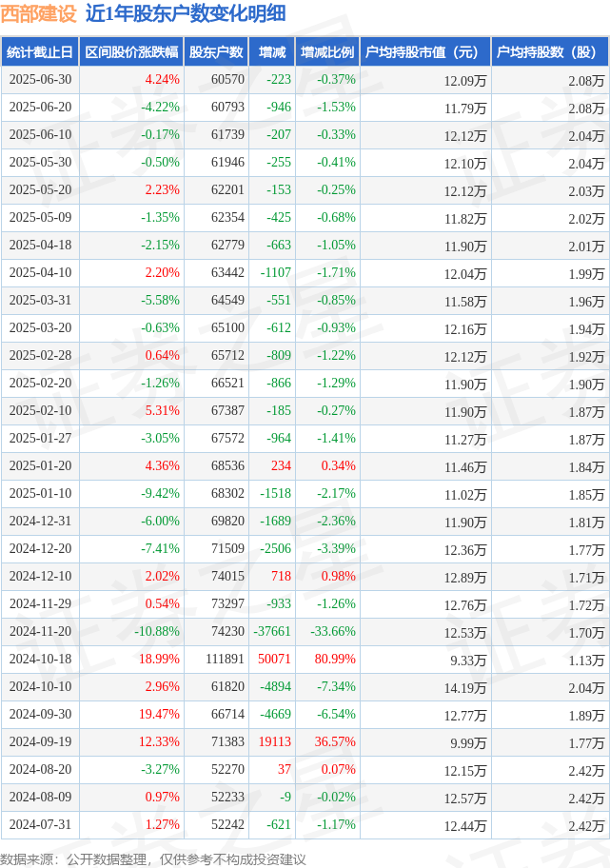Image resolution: width=610 pixels, height=868 pixels.
Task: Click the date cell 2025-01-10
Action: tap(40, 494)
